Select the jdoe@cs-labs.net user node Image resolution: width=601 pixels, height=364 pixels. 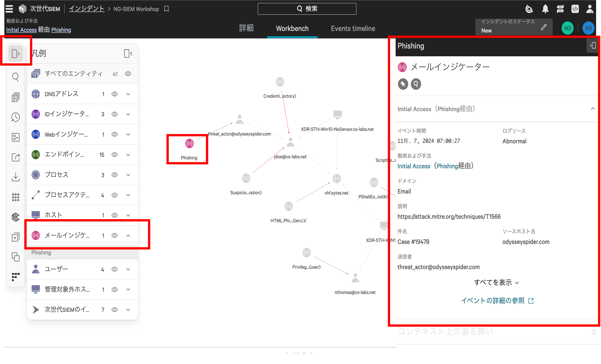point(290,142)
